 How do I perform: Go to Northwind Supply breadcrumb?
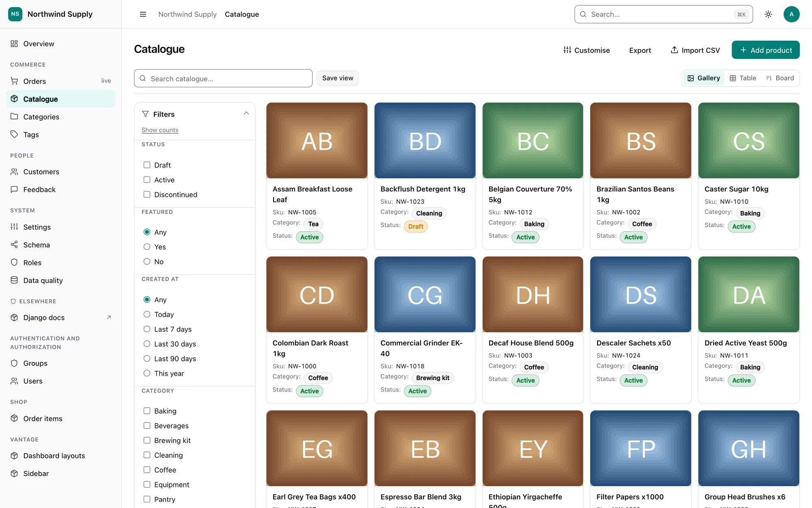(x=187, y=14)
